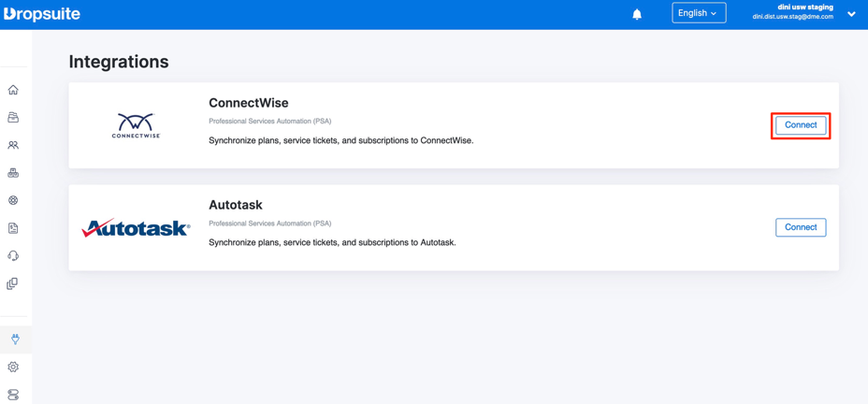
Task: Click the stacked copies sidebar icon
Action: pyautogui.click(x=13, y=283)
